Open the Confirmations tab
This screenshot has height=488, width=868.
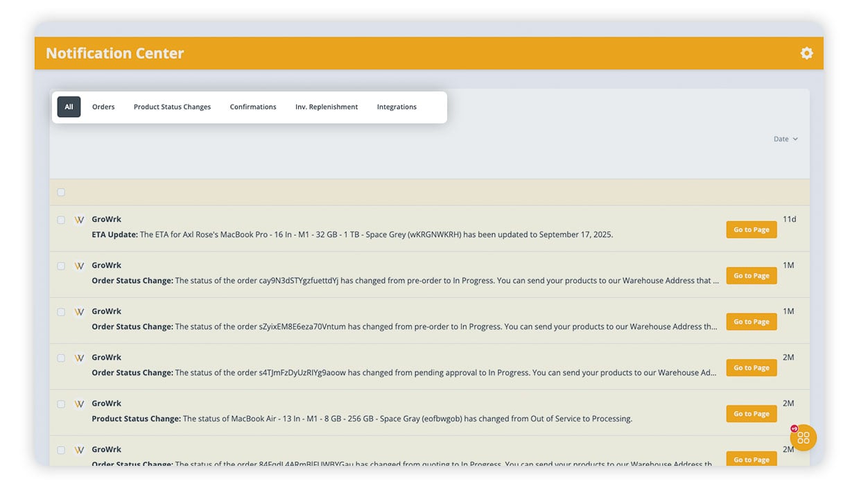pos(253,107)
